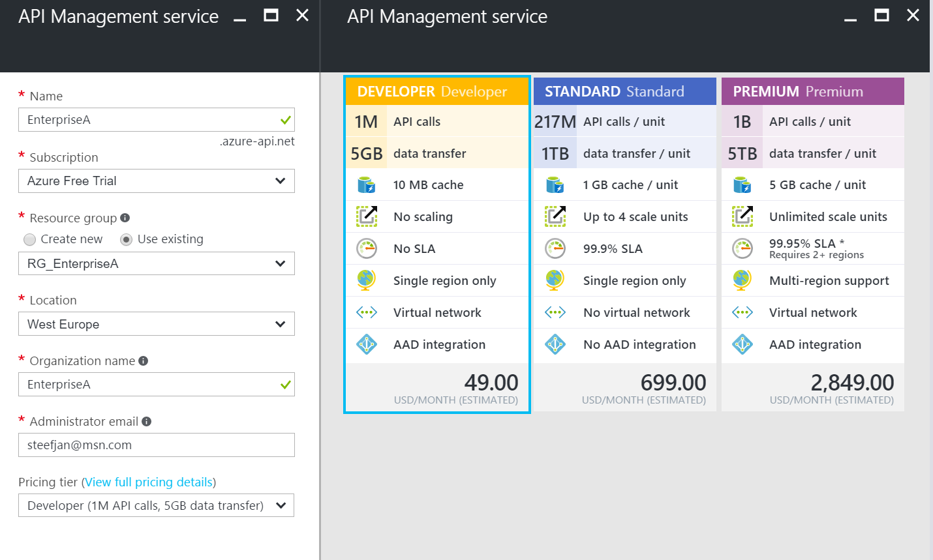Select the PREMIUM tier header
933x560 pixels.
[812, 91]
